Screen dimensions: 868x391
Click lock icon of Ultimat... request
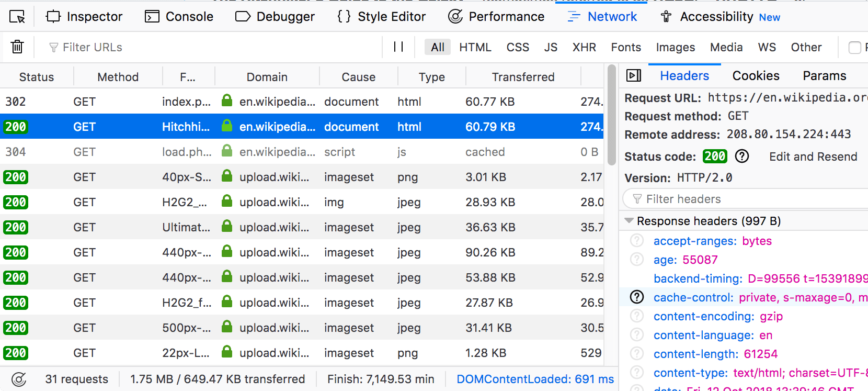point(227,226)
